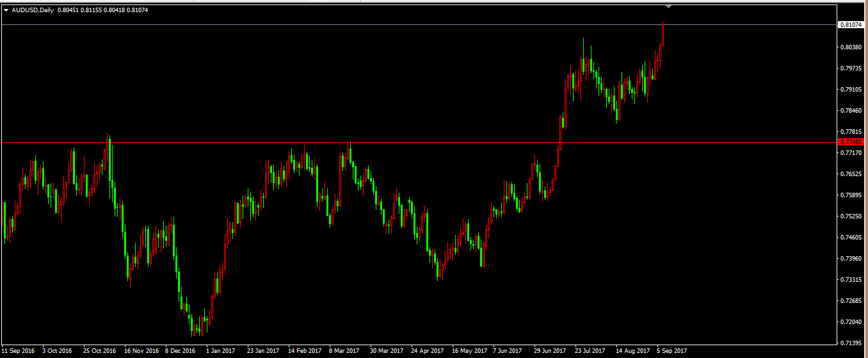Click the 16 May 2017 date label
Screen dimensions: 868x358
tap(469, 351)
